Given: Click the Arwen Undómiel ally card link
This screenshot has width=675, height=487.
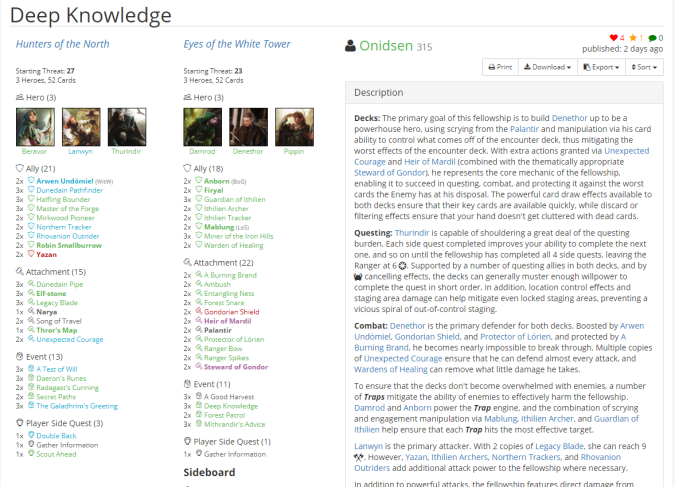Looking at the screenshot, I should click(x=65, y=181).
